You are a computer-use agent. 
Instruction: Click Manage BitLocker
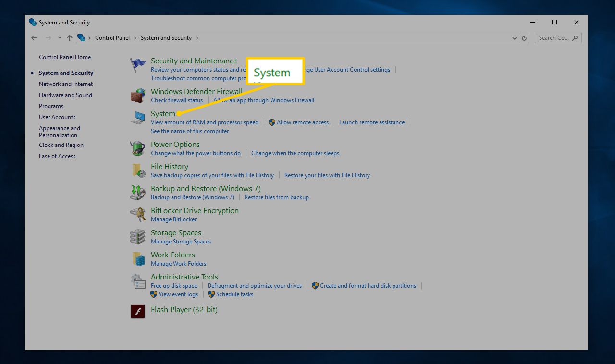174,219
